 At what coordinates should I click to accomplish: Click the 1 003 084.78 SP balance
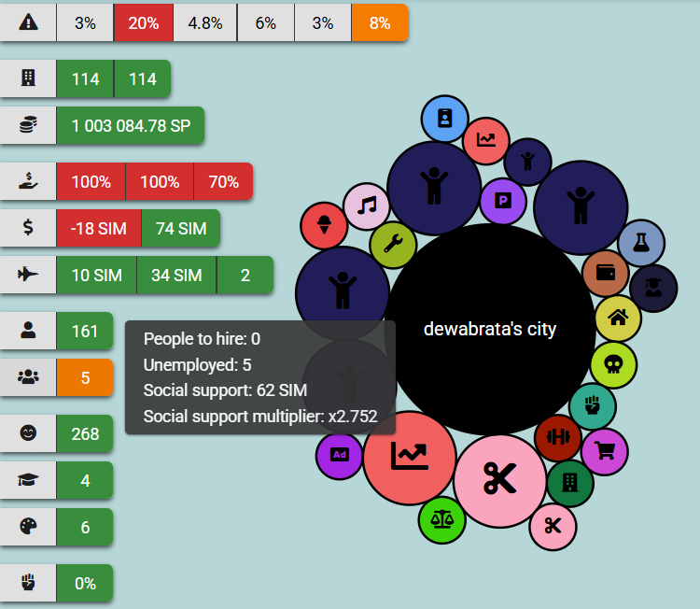coord(131,125)
